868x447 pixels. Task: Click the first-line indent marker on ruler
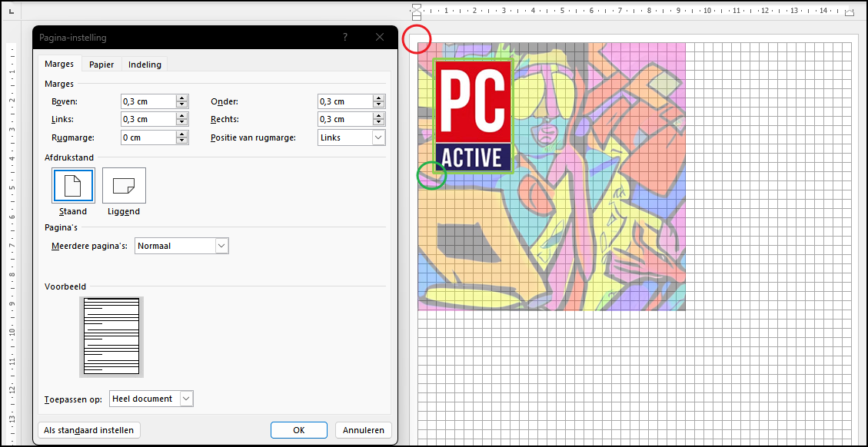tap(417, 7)
